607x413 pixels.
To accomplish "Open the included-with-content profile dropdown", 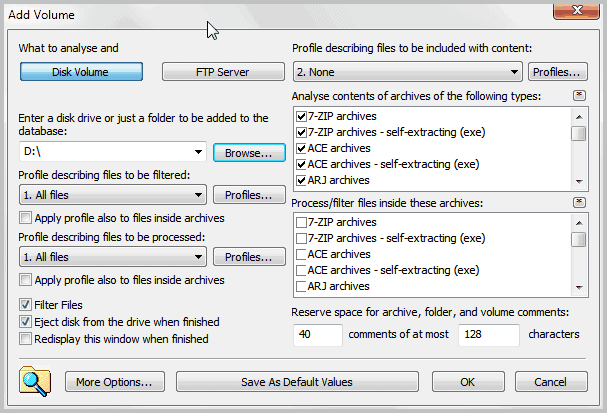I will coord(514,72).
